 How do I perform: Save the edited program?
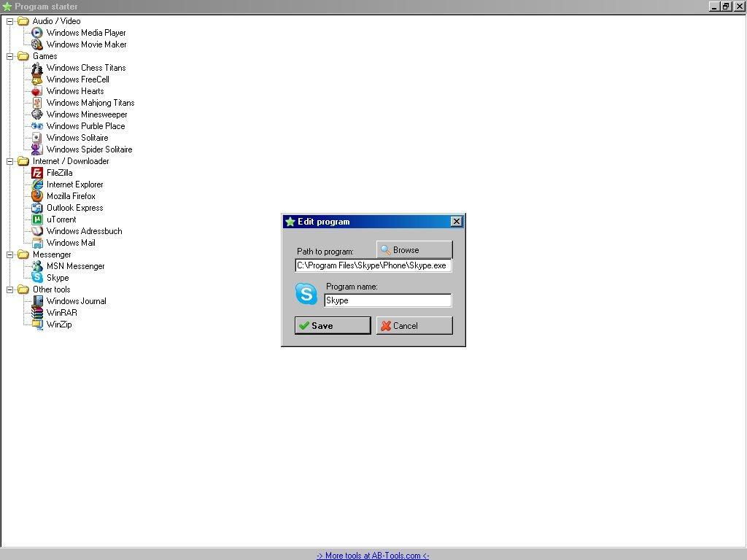333,326
